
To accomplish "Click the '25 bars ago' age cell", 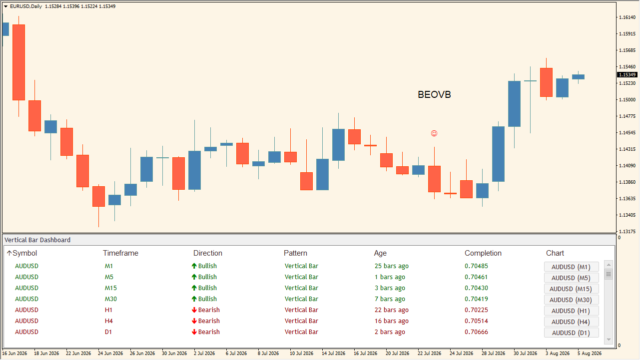I will coord(391,266).
